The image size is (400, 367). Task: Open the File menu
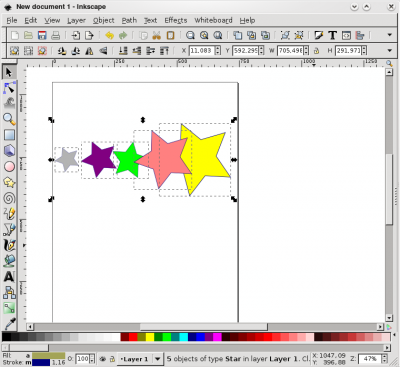coord(12,20)
